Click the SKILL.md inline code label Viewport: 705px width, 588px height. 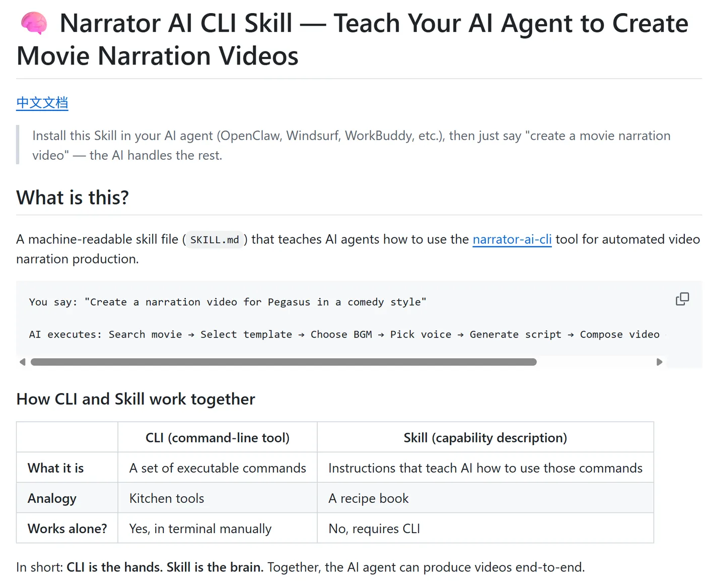tap(215, 240)
